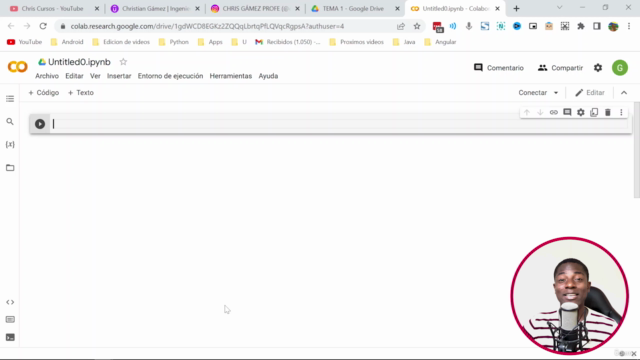This screenshot has width=640, height=360.
Task: Open cell editor settings gear
Action: (580, 112)
